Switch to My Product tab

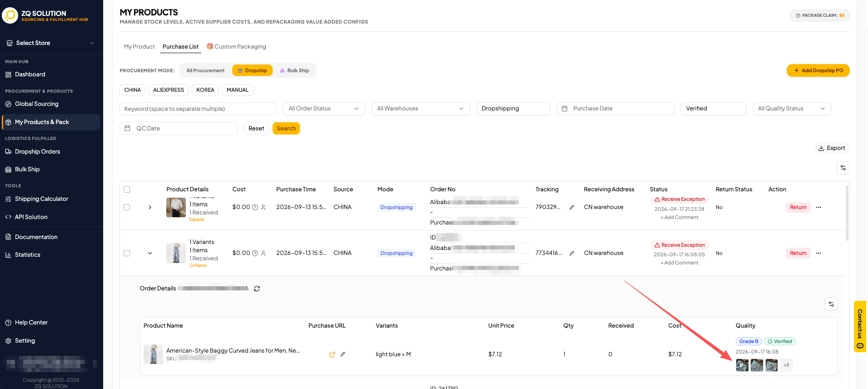click(140, 47)
